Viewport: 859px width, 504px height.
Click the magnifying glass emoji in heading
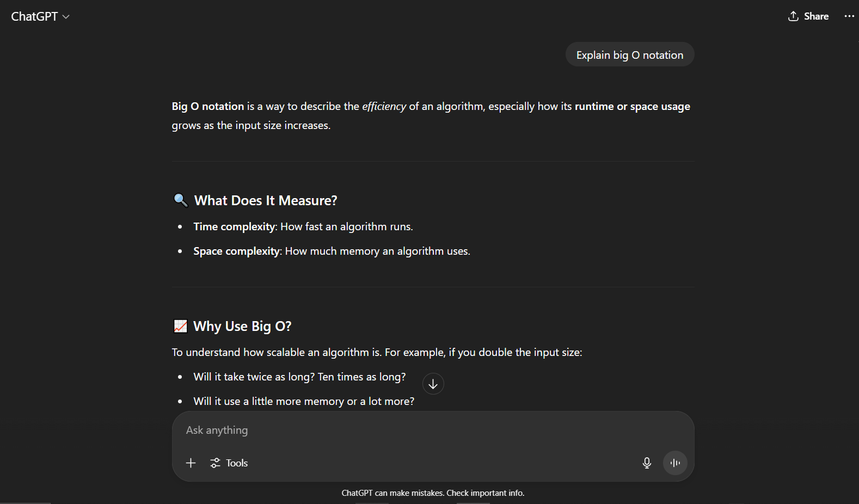[x=181, y=200]
